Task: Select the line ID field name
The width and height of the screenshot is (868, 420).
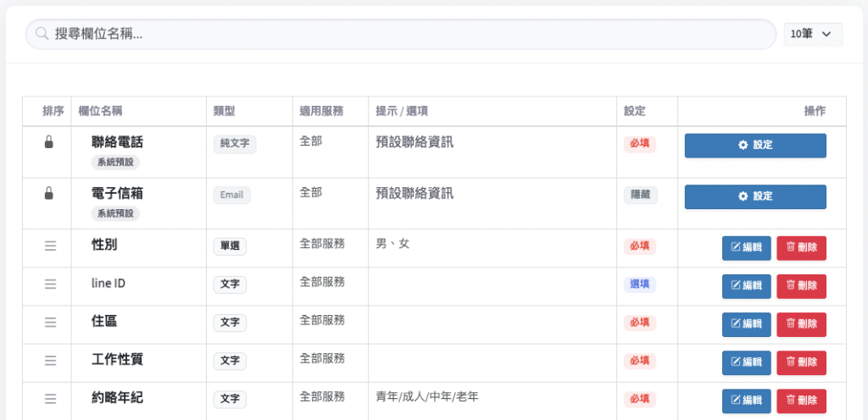Action: [108, 283]
